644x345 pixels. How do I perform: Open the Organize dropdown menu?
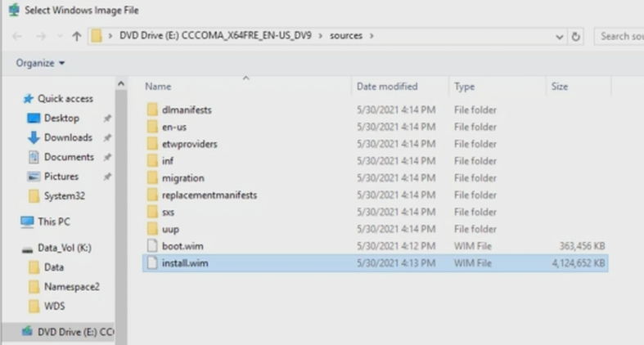pos(40,63)
